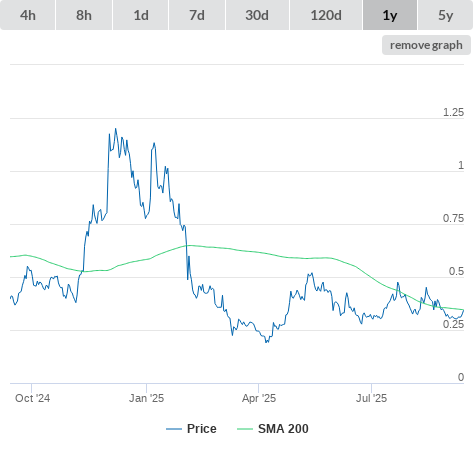This screenshot has height=455, width=474.
Task: Click the green SMA 200 legend marker
Action: [245, 429]
